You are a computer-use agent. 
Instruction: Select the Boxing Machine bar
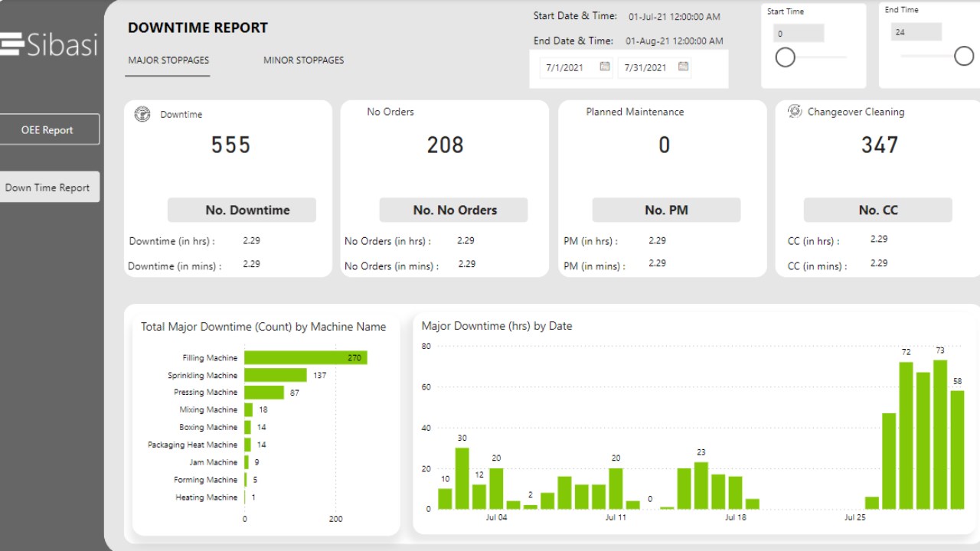(x=248, y=427)
